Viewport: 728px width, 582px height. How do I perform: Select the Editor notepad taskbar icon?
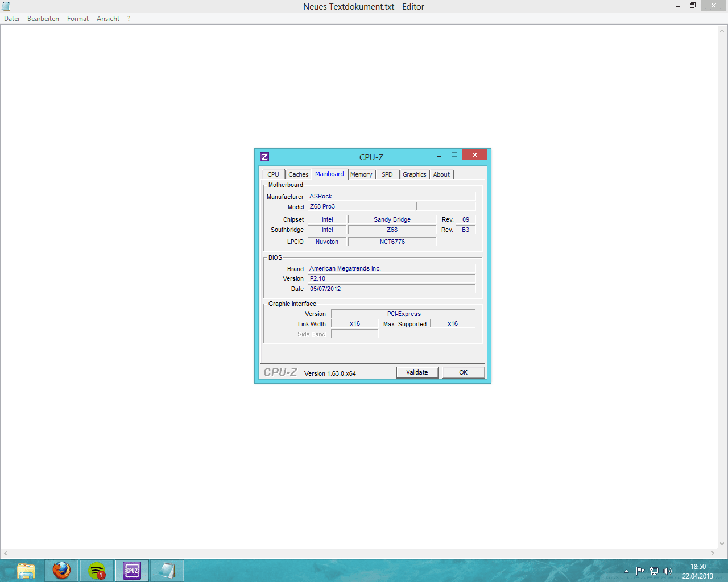tap(167, 571)
